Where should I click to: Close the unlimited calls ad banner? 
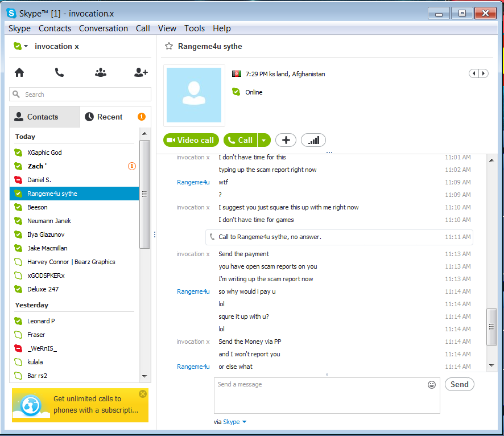143,394
